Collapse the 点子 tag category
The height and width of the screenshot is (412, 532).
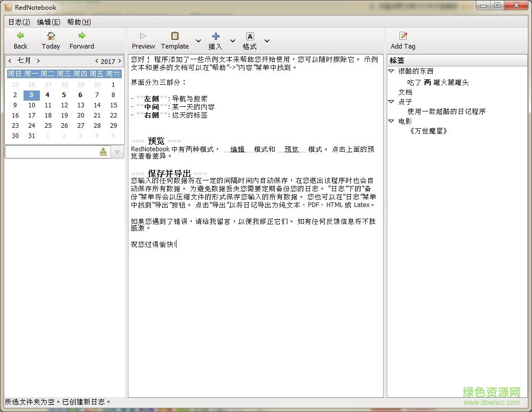pos(391,101)
